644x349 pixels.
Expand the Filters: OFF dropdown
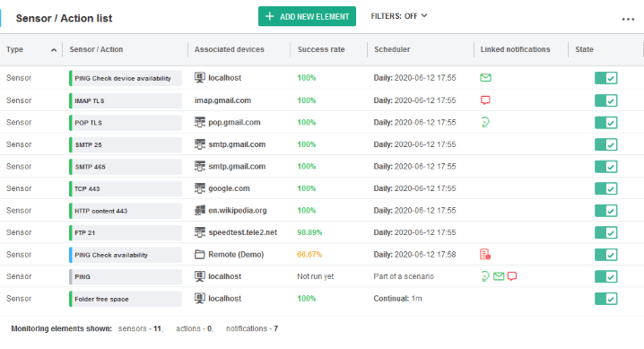coord(399,16)
